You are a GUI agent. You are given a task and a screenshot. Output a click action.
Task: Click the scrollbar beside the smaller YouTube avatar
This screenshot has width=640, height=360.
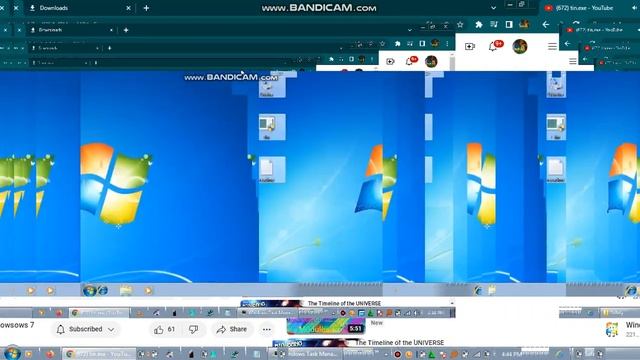pyautogui.click(x=452, y=62)
